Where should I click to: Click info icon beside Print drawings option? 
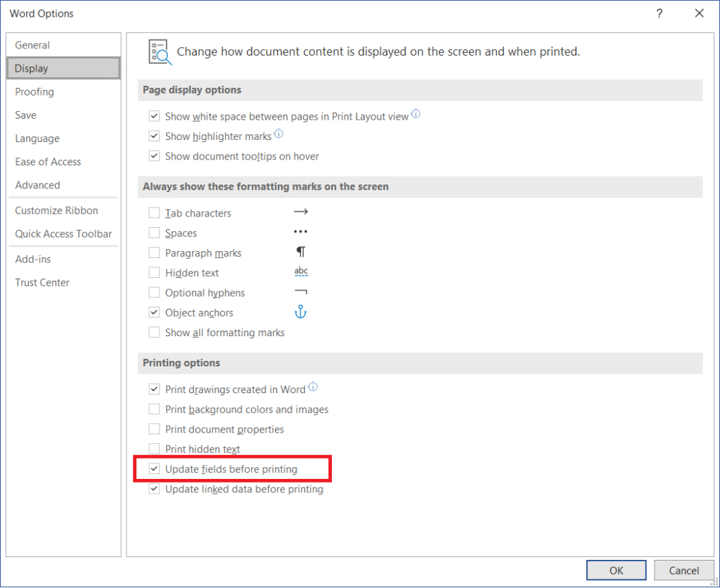point(313,387)
